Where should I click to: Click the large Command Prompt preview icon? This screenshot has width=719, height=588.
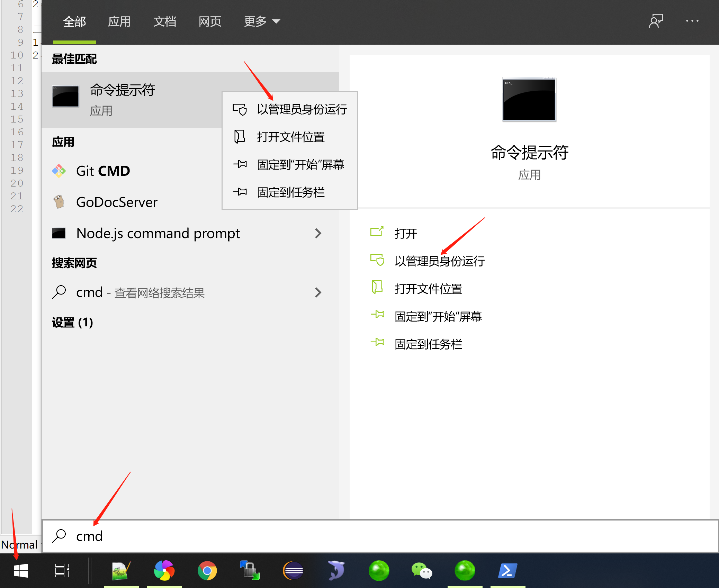click(x=529, y=99)
